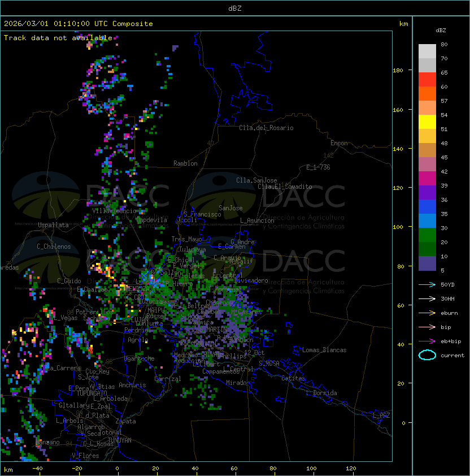
Task: Select the orange eburn arrow icon
Action: (x=427, y=313)
